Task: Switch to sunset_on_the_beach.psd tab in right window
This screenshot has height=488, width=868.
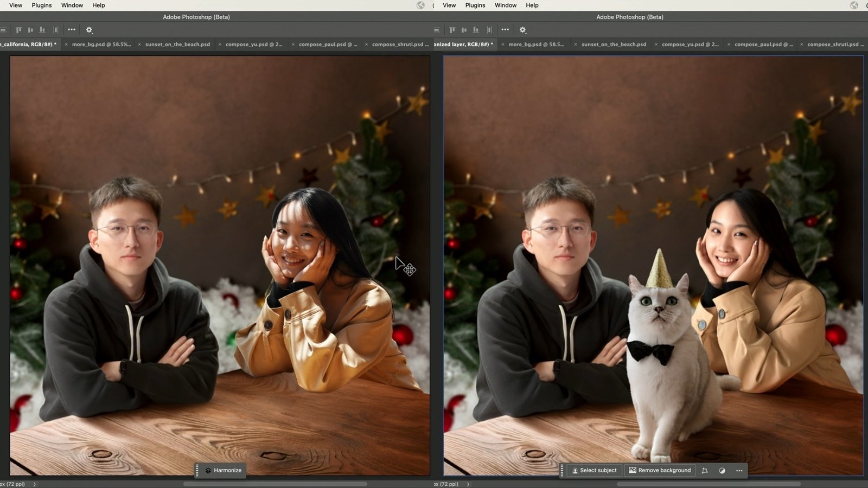Action: [x=614, y=44]
